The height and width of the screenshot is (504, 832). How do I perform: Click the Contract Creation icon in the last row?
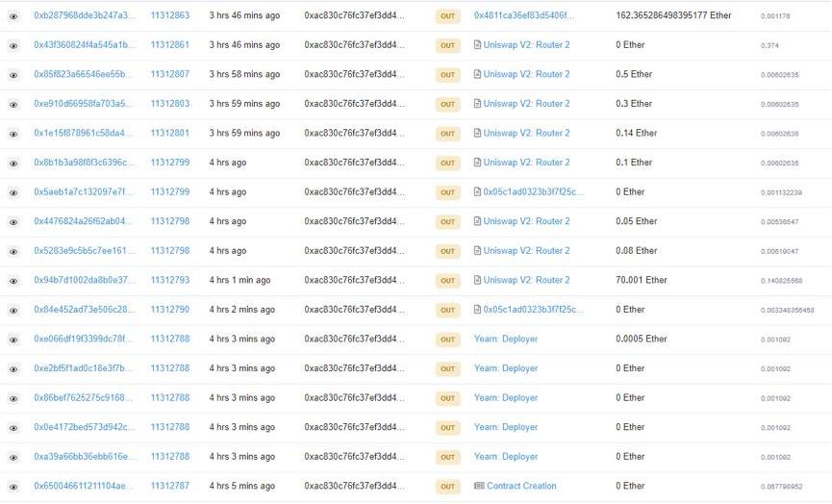coord(479,487)
